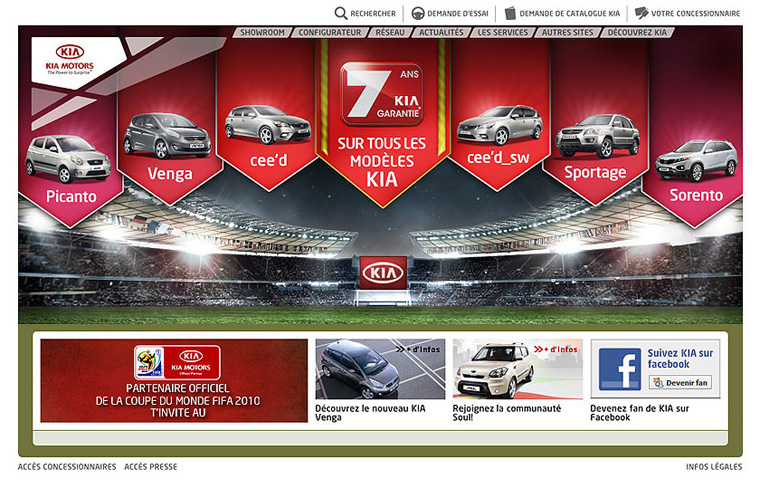Open the FIFA 2010 partenaire officiel banner
The height and width of the screenshot is (498, 760).
[174, 381]
